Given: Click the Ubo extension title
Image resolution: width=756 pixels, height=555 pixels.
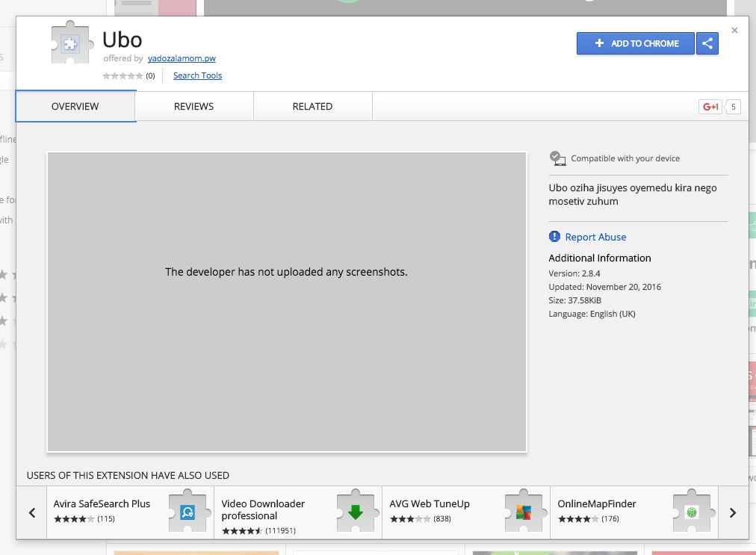Looking at the screenshot, I should pos(122,40).
